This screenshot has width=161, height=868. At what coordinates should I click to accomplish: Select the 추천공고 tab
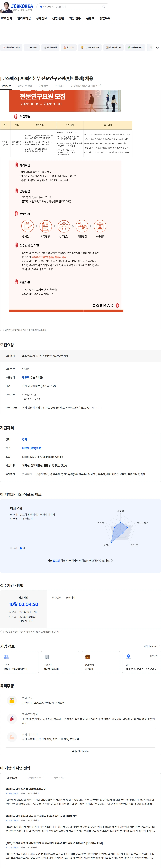tap(60, 86)
